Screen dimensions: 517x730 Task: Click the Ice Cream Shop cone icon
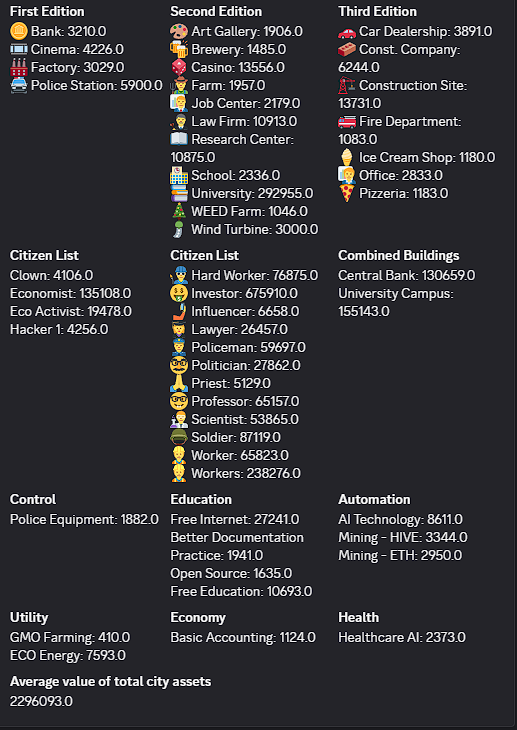click(x=347, y=157)
